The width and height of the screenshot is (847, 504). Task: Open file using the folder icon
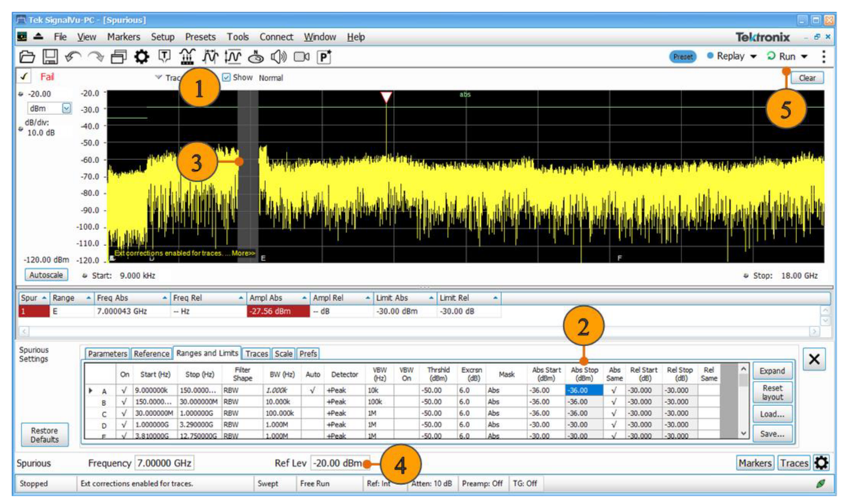(28, 57)
